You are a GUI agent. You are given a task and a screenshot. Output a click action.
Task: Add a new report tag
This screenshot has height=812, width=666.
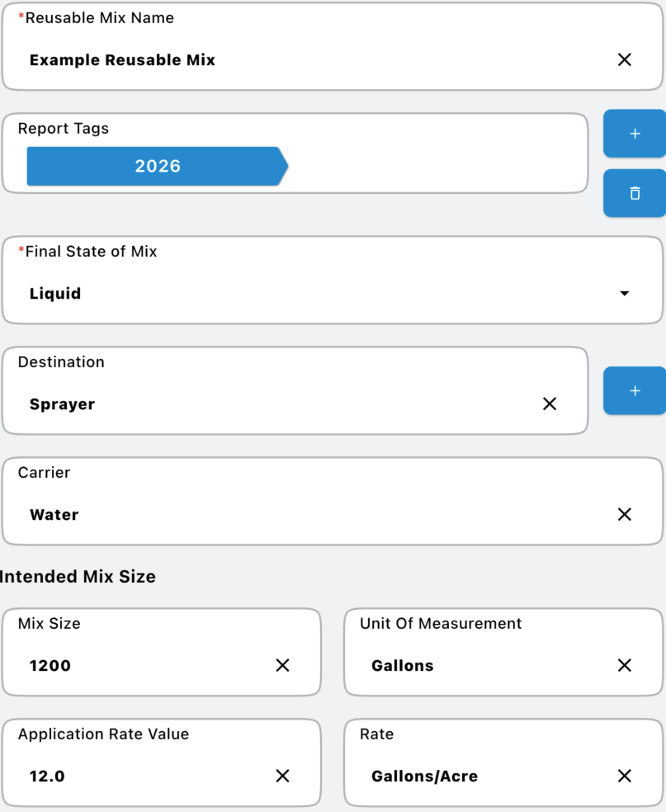tap(634, 133)
